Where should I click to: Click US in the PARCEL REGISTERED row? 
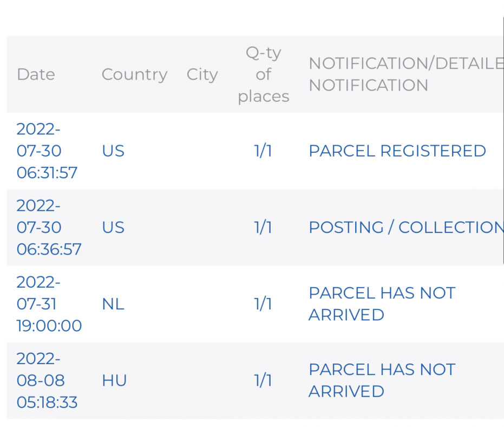(113, 151)
